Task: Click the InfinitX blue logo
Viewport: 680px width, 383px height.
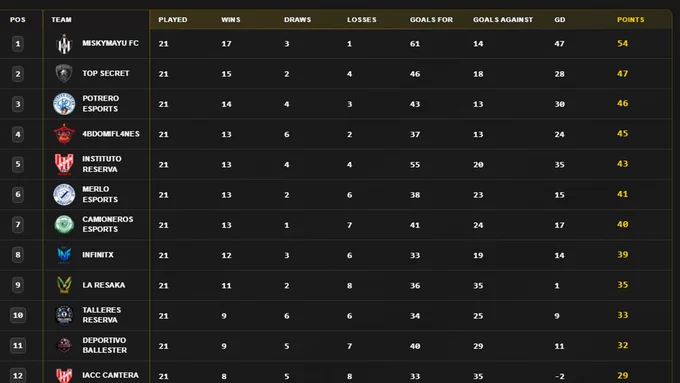Action: 64,255
